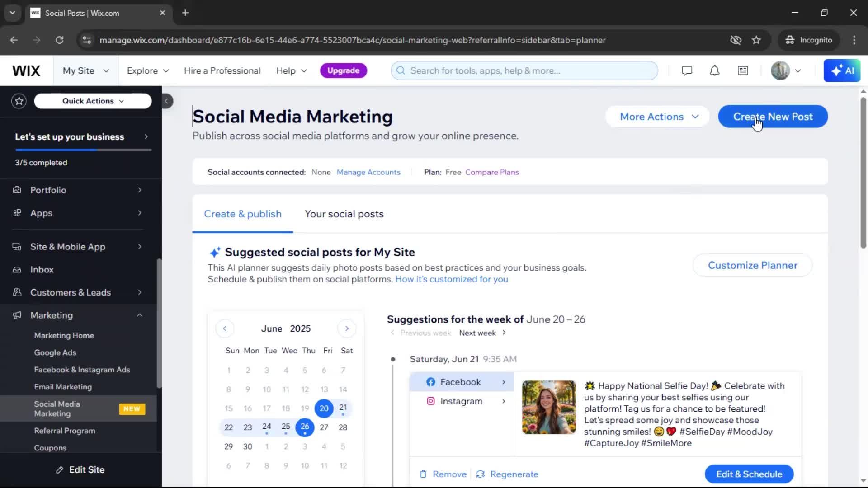Click the favorites star beside Quick Actions
This screenshot has height=488, width=868.
19,101
